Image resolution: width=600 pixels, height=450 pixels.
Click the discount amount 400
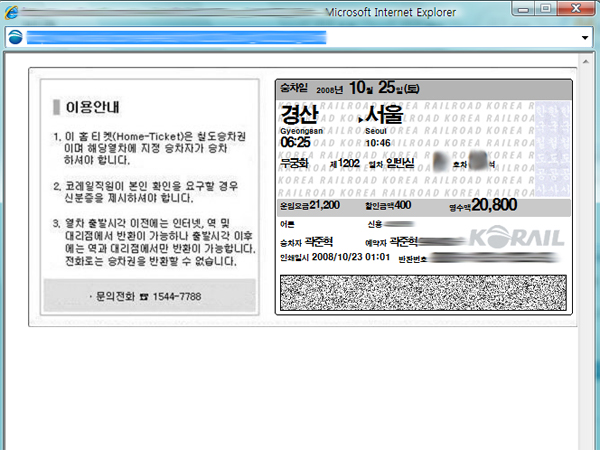click(403, 205)
